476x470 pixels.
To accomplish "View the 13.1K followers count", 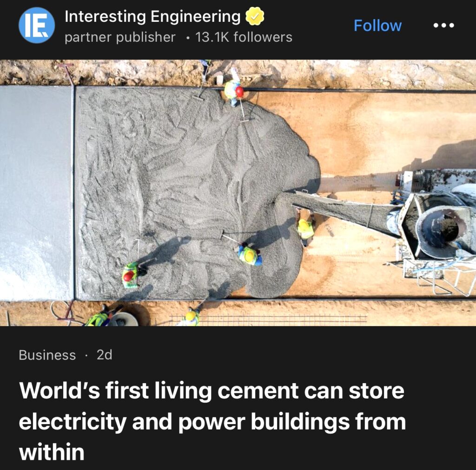I will [x=244, y=37].
